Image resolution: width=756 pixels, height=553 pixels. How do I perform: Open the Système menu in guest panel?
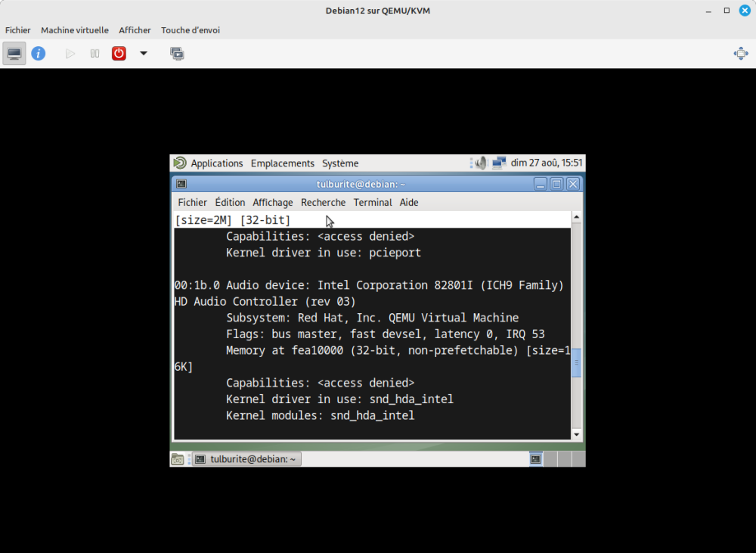[x=340, y=163]
